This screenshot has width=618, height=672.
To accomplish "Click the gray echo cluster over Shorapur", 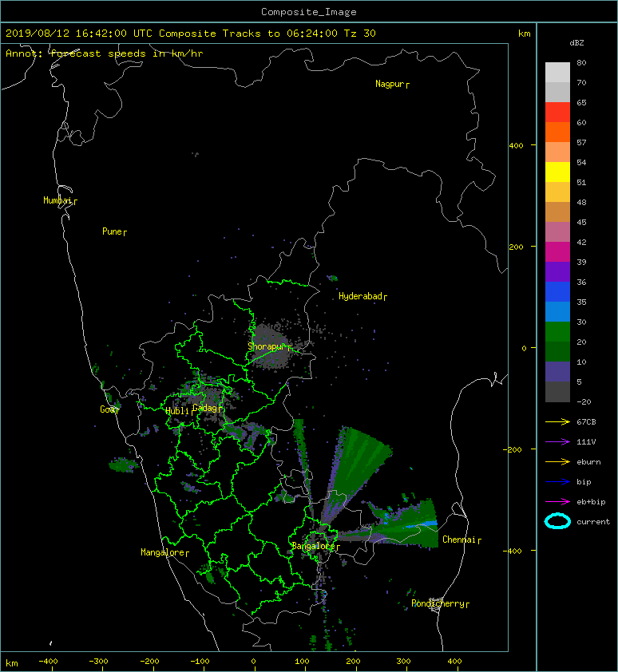I will coord(271,347).
